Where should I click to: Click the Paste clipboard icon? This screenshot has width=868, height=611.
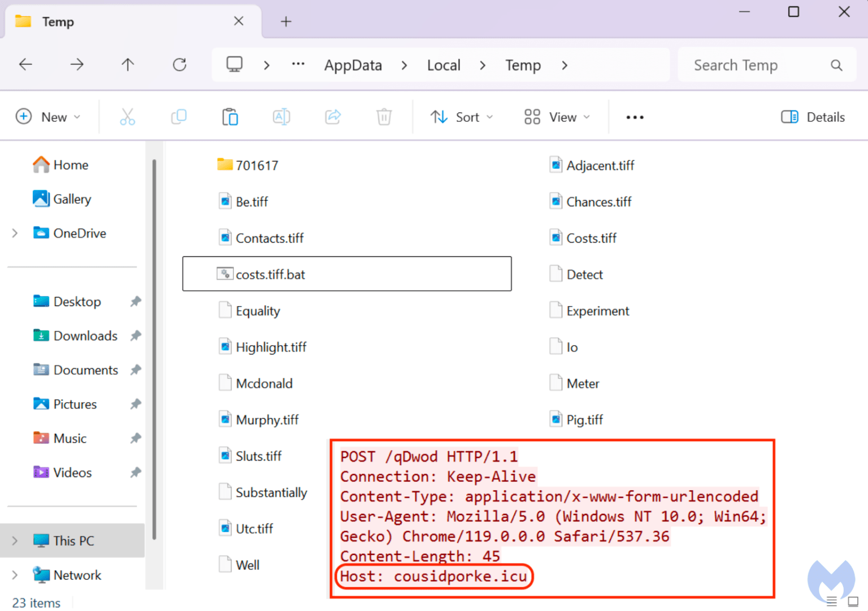(230, 117)
